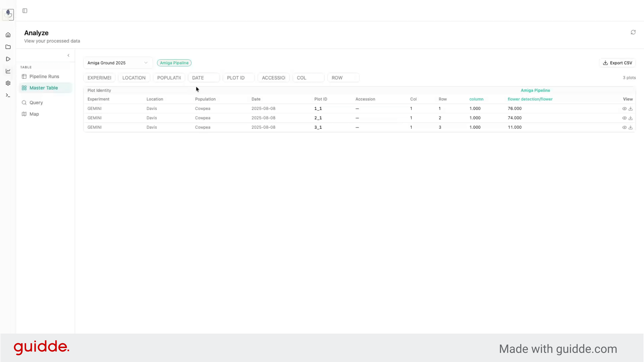
Task: Click the Export CSV button
Action: pos(617,63)
